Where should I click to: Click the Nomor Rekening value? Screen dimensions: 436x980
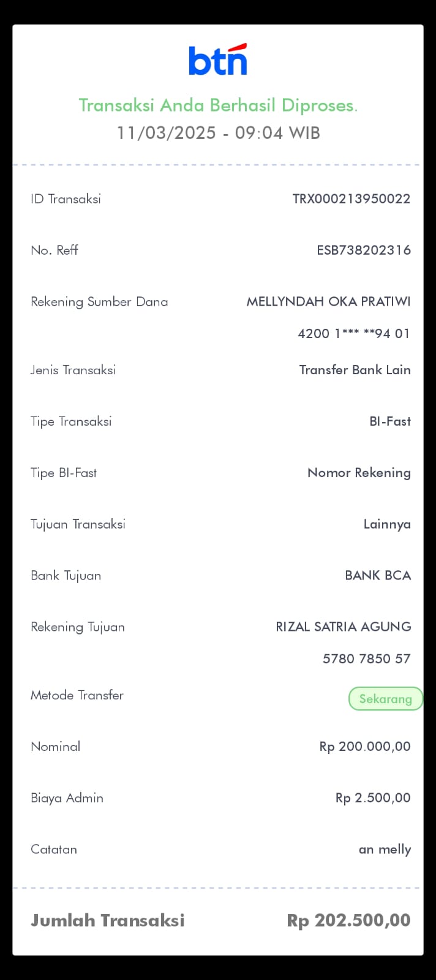coord(359,473)
